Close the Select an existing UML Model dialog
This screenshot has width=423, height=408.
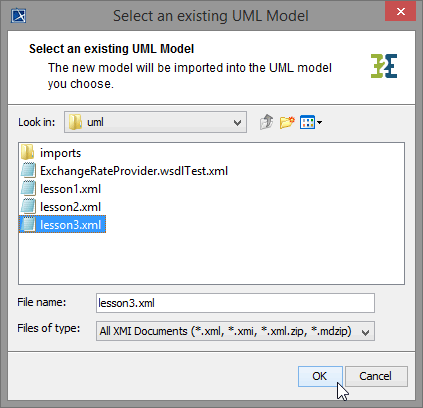pyautogui.click(x=400, y=12)
